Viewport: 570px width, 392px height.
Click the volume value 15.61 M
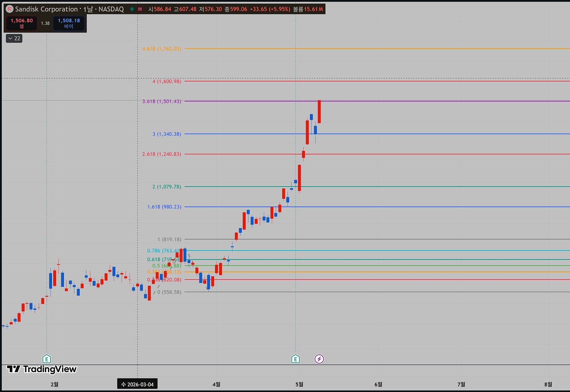(x=313, y=9)
